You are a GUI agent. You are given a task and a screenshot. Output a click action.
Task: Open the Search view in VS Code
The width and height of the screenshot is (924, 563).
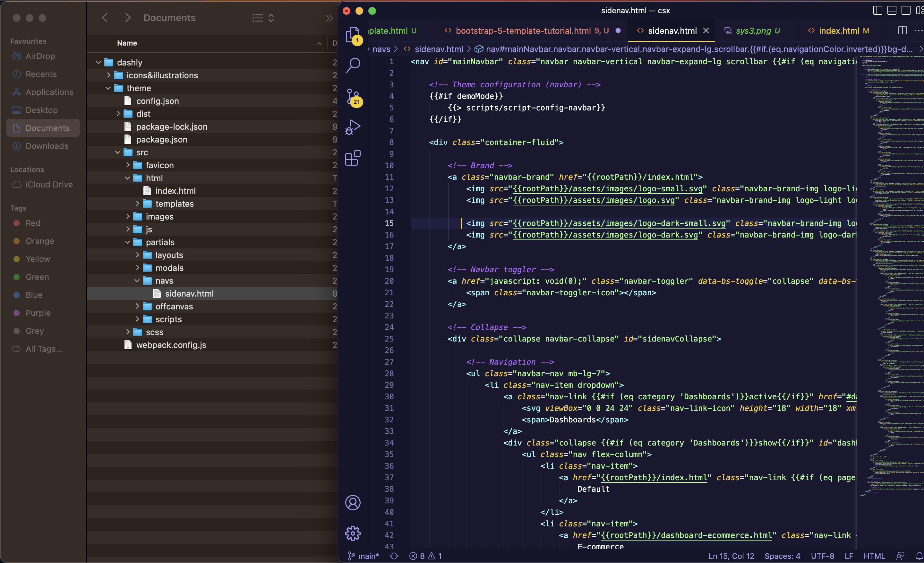point(353,65)
